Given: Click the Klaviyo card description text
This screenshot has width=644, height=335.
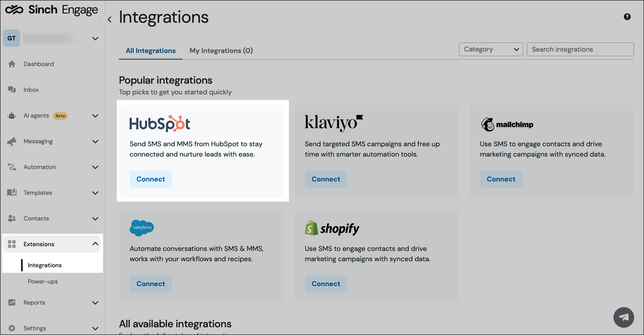Looking at the screenshot, I should click(x=372, y=149).
